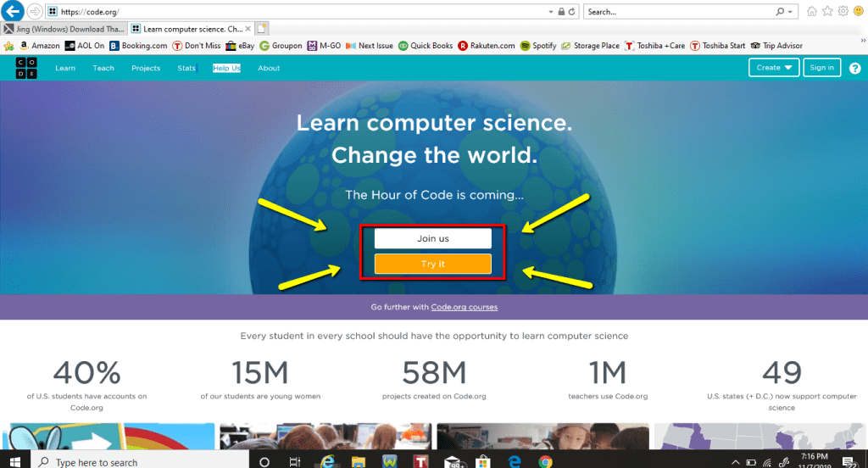Image resolution: width=868 pixels, height=468 pixels.
Task: Open the Projects menu item
Action: coord(146,68)
